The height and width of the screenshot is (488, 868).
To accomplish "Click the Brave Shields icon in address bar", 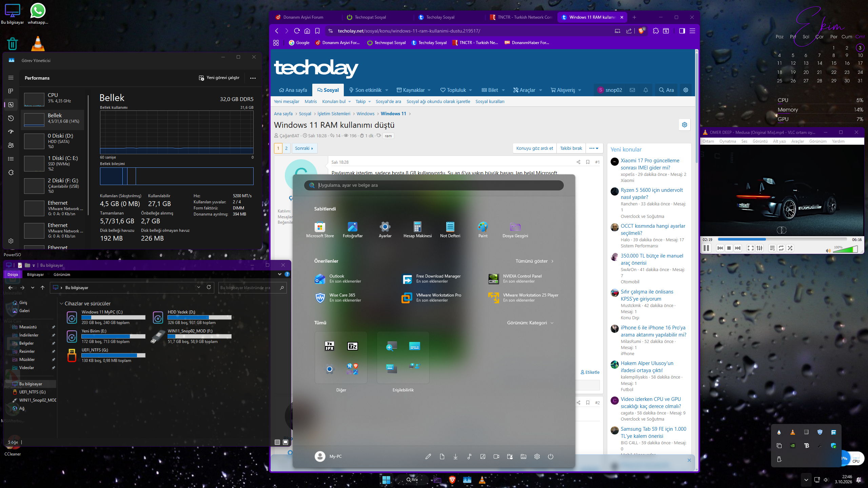I will [x=642, y=30].
